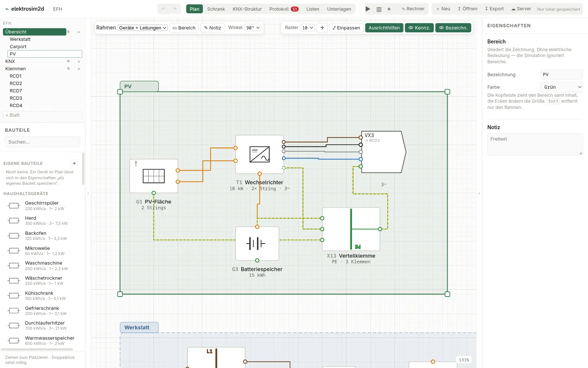Click the grid panel icon beside play
The width and height of the screenshot is (588, 368).
tap(379, 9)
